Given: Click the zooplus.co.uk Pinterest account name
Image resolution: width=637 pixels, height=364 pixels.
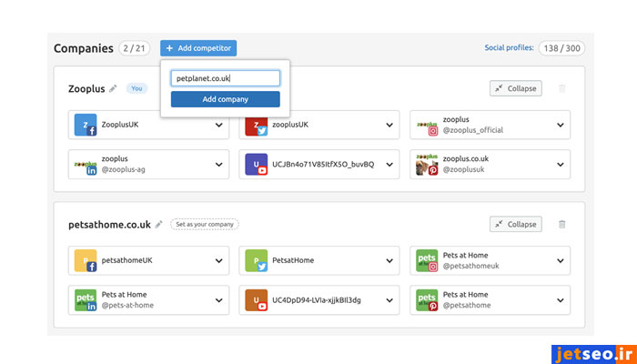Looking at the screenshot, I should pos(466,159).
